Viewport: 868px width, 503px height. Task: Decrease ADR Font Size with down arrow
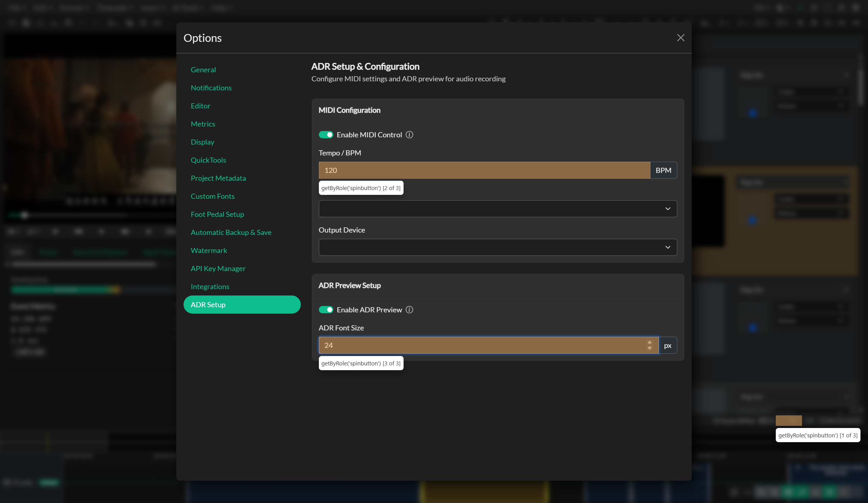tap(649, 348)
